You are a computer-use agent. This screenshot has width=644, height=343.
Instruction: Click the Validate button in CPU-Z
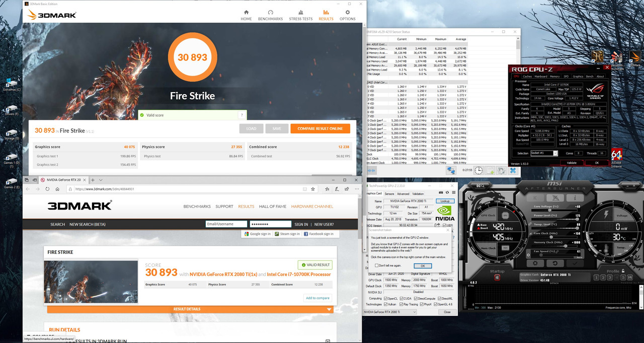click(x=572, y=163)
